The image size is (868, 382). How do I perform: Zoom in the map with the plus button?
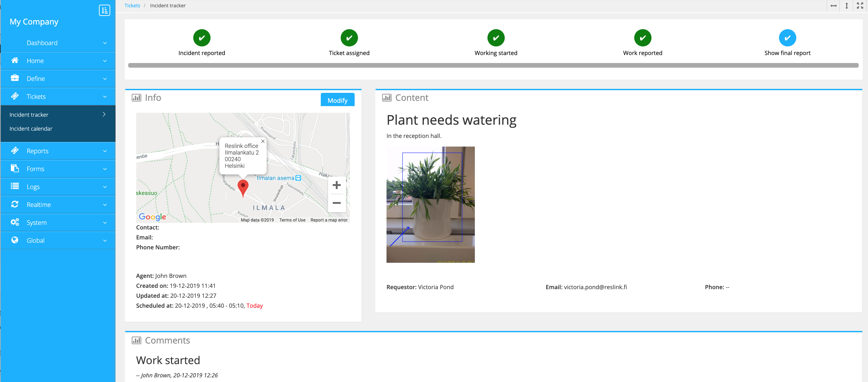click(x=336, y=185)
